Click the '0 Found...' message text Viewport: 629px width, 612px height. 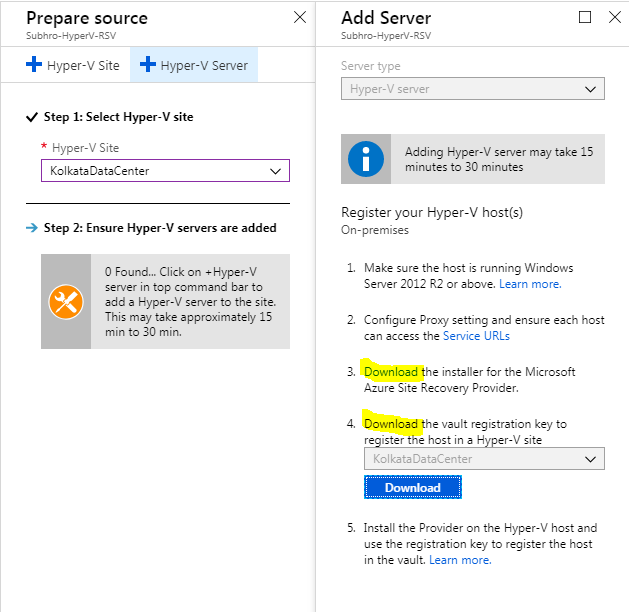(x=191, y=302)
